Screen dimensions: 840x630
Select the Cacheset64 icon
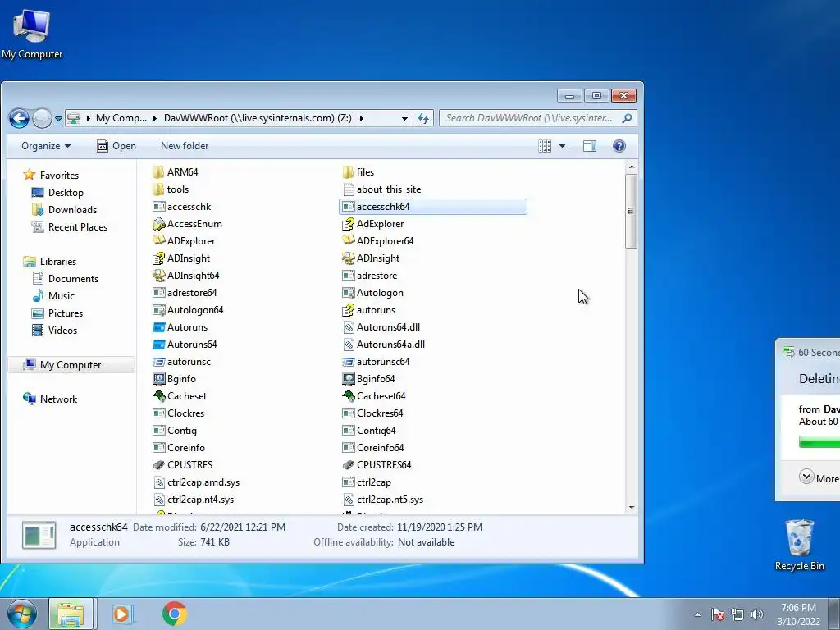348,396
